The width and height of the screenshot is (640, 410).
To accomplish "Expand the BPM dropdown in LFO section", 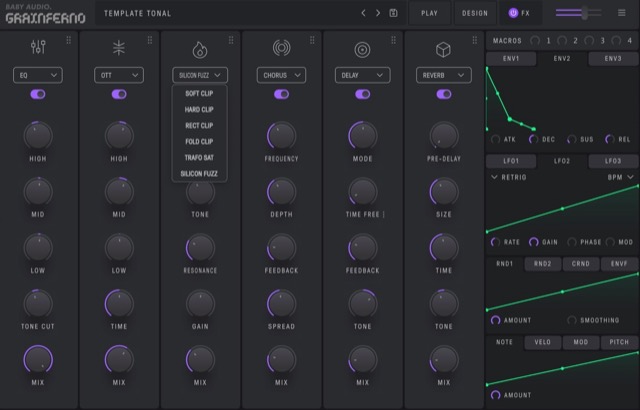I will click(620, 177).
